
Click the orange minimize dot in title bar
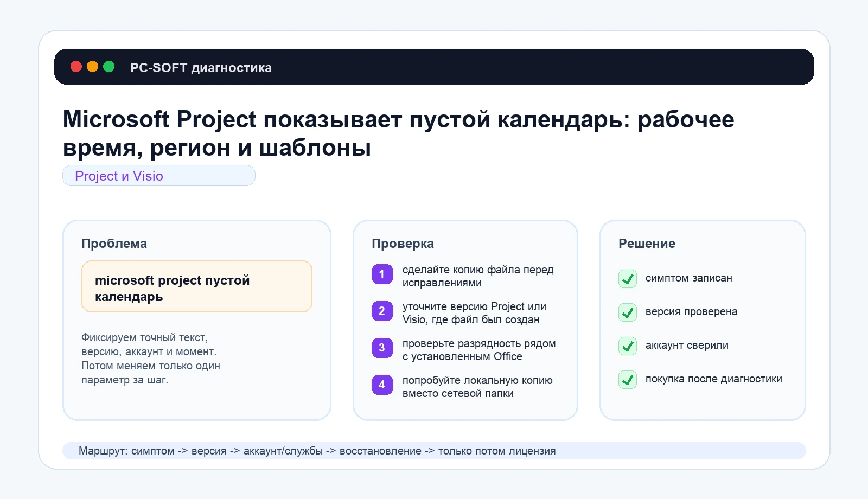92,67
